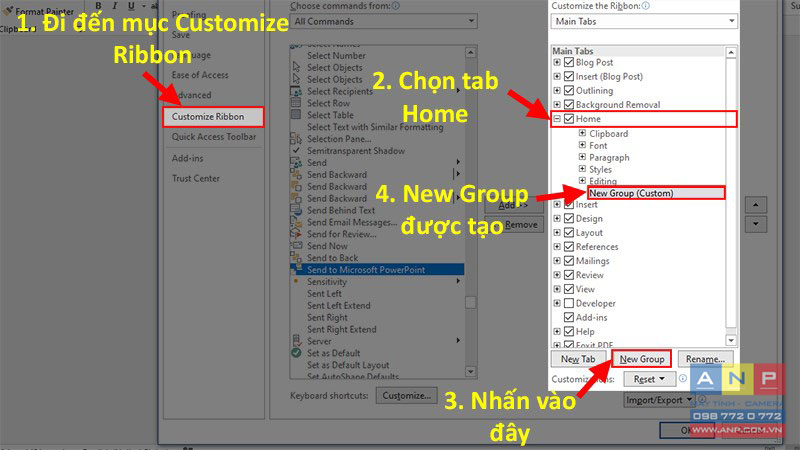
Task: Select the Semitransparent Shadow checkmark command
Action: pos(296,151)
